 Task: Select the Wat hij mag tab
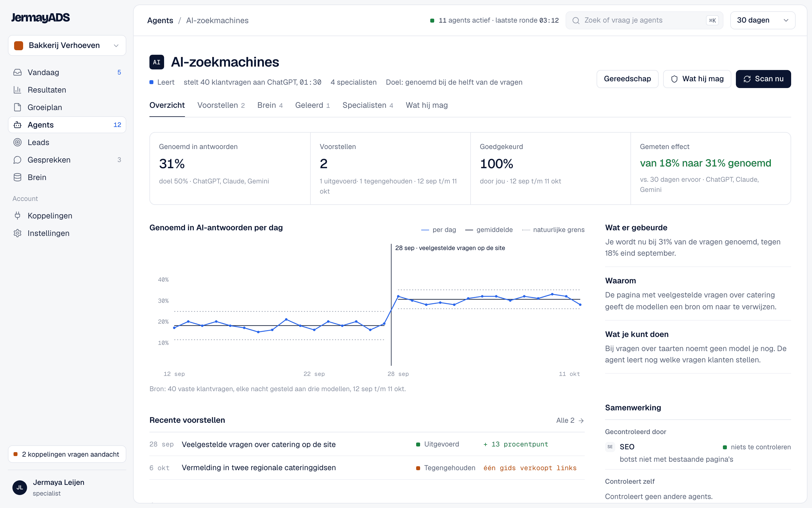pyautogui.click(x=427, y=105)
